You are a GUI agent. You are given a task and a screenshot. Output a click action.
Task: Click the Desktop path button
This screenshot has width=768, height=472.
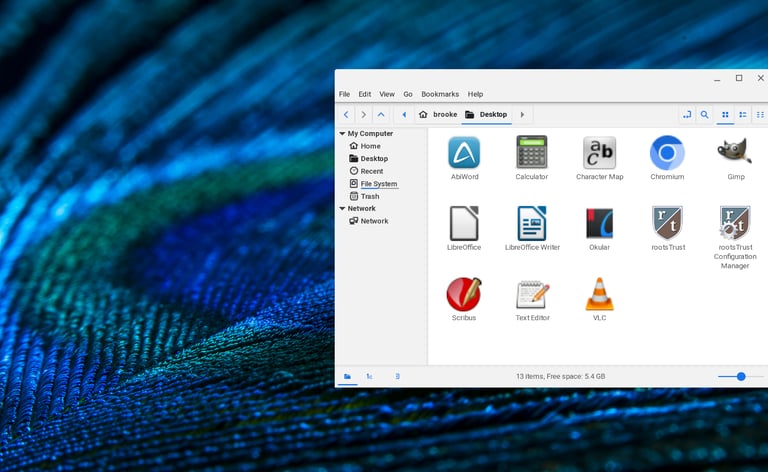(486, 115)
